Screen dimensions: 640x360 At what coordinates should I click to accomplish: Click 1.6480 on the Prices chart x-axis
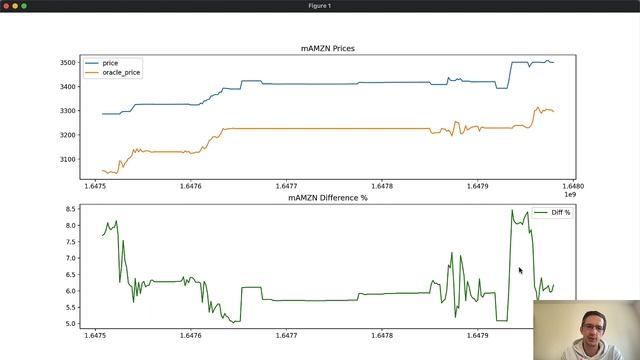coord(573,186)
